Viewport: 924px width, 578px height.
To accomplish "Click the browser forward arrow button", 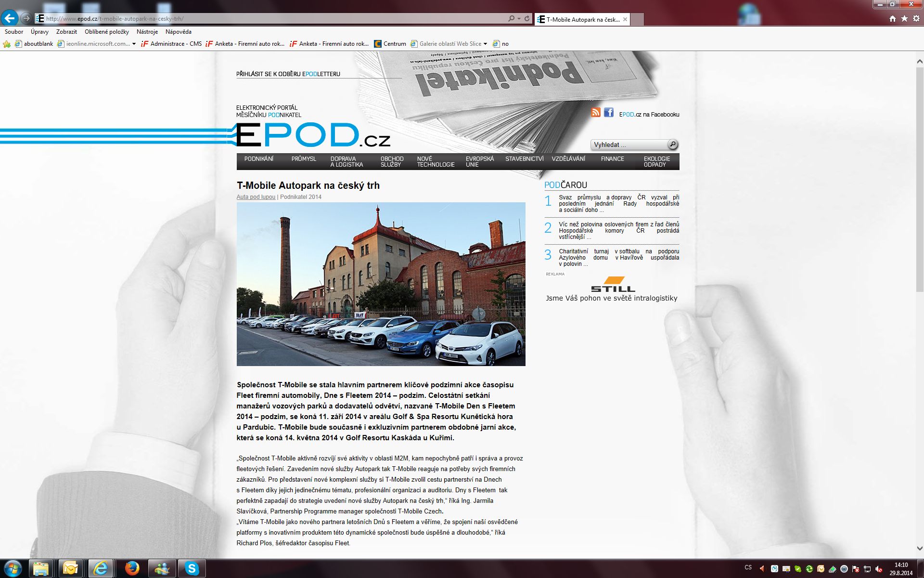I will point(26,19).
